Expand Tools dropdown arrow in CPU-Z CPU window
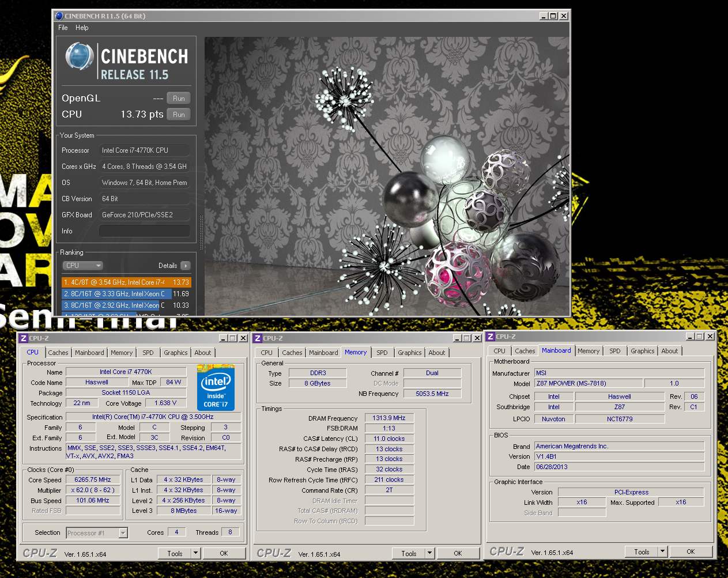The width and height of the screenshot is (728, 578). tap(196, 554)
